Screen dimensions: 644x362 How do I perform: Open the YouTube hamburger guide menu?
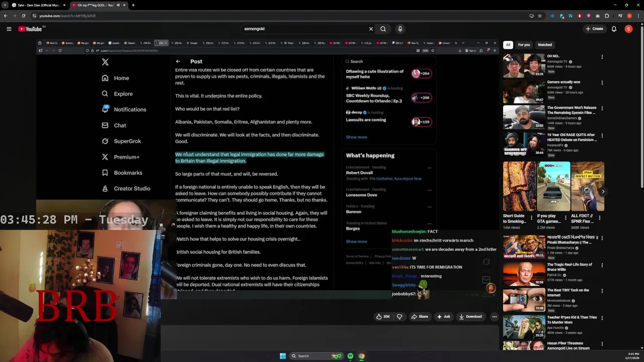pyautogui.click(x=9, y=29)
